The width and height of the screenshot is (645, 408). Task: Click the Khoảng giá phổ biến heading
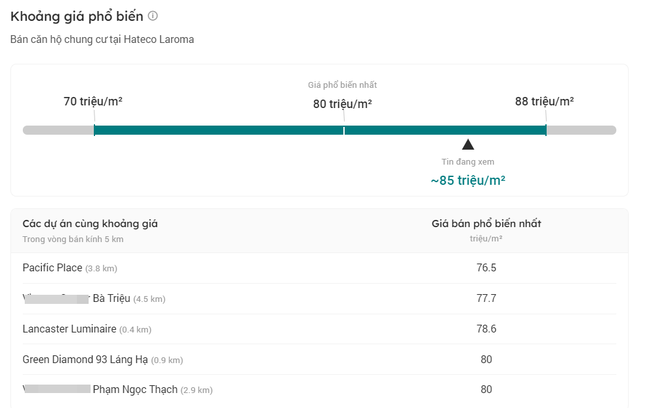tap(76, 17)
